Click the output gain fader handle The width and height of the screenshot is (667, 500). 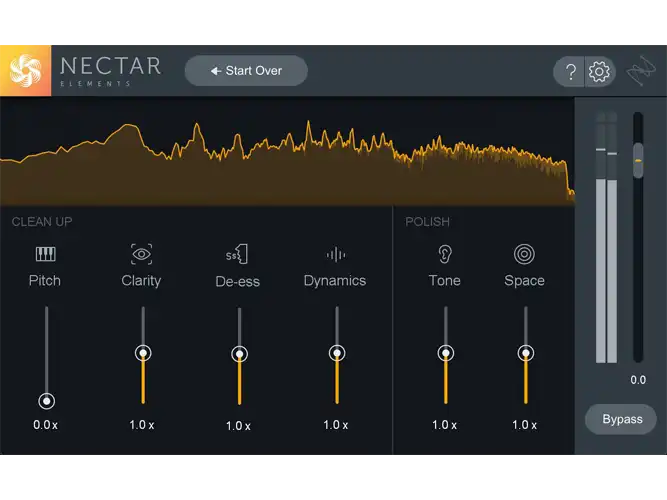(638, 161)
